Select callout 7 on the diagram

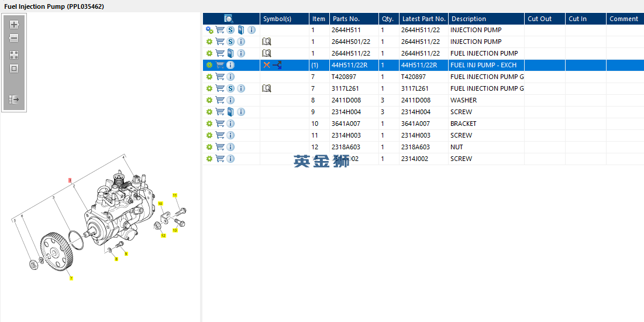(x=71, y=279)
